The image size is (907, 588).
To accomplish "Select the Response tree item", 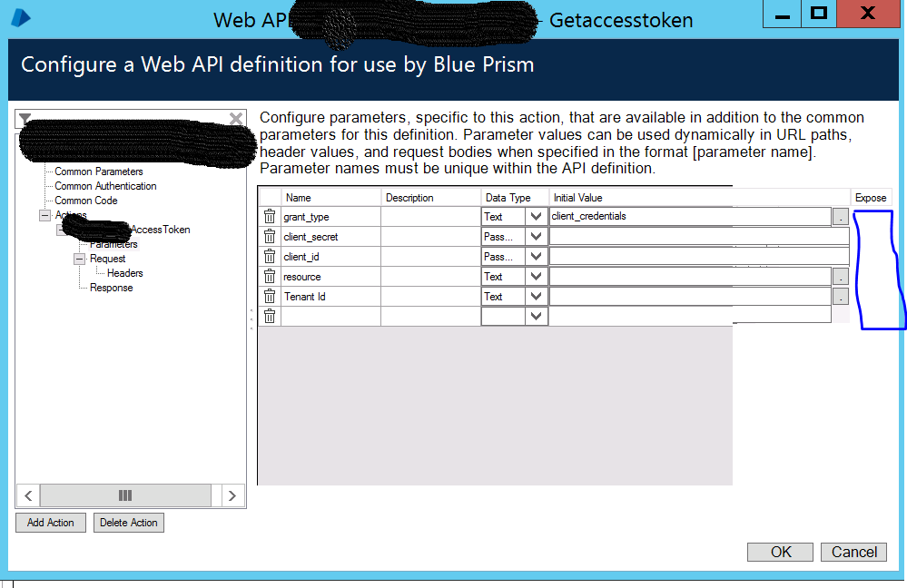I will [x=111, y=288].
